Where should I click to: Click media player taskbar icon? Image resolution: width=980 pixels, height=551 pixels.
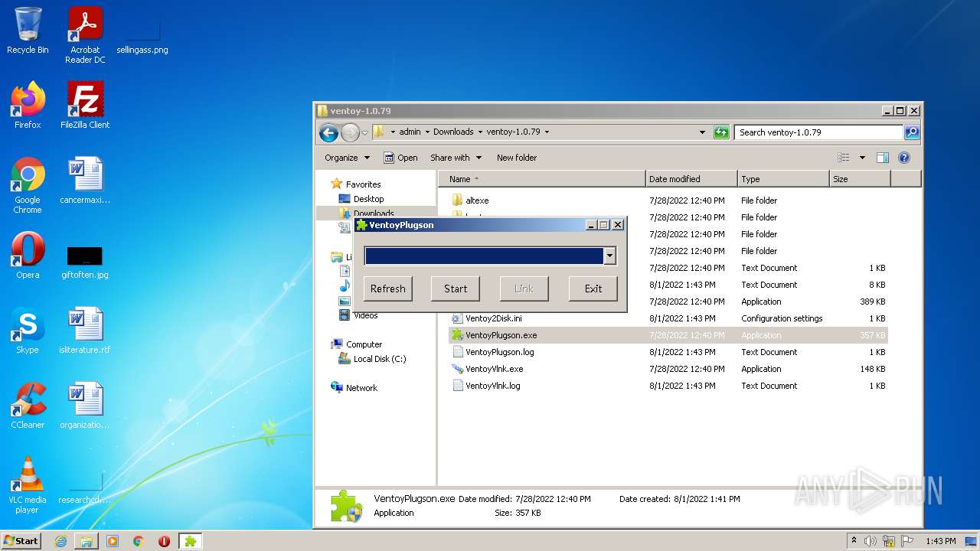point(113,541)
